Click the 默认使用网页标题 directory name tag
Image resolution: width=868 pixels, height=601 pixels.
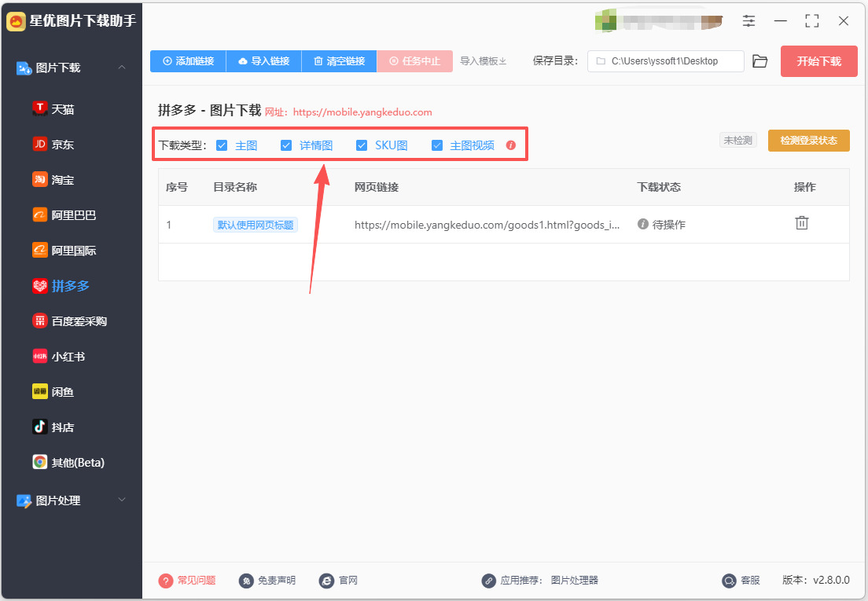click(x=256, y=225)
